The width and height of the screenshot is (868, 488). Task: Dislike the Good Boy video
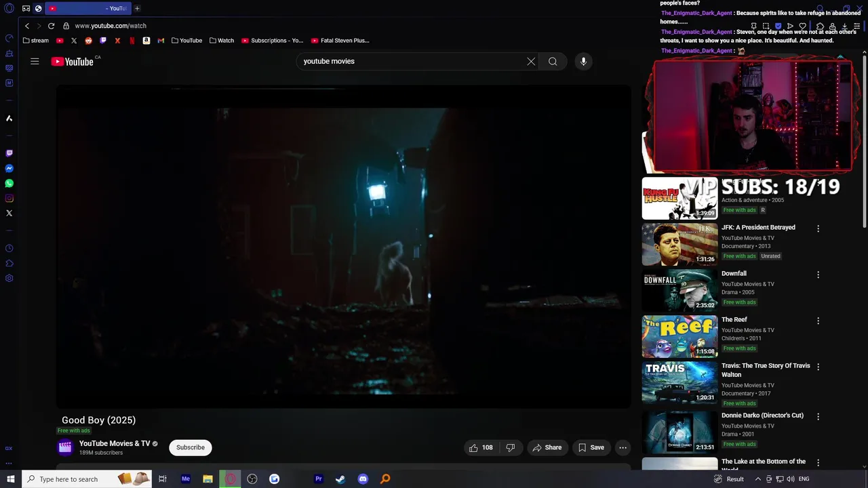(511, 447)
